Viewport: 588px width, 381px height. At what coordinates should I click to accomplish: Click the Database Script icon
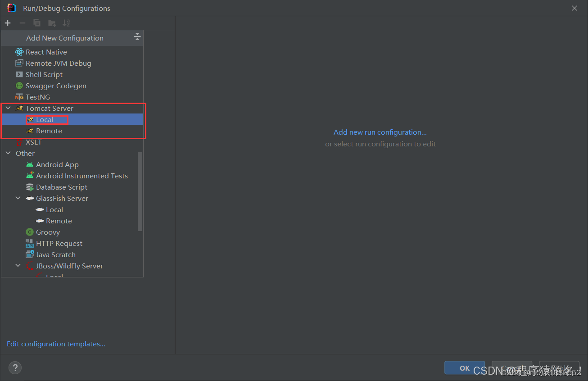[30, 187]
